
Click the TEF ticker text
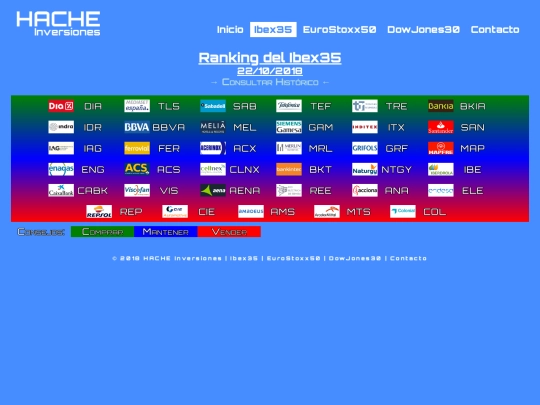click(x=321, y=106)
